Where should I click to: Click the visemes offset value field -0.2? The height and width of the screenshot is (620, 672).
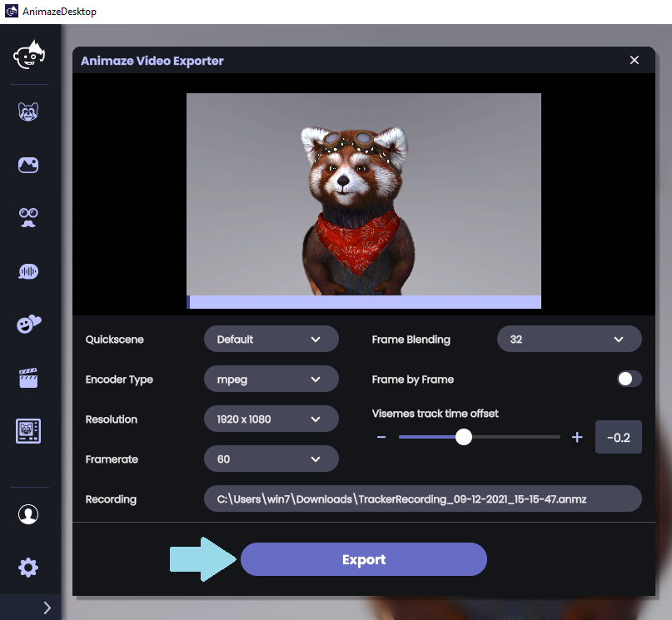[619, 437]
